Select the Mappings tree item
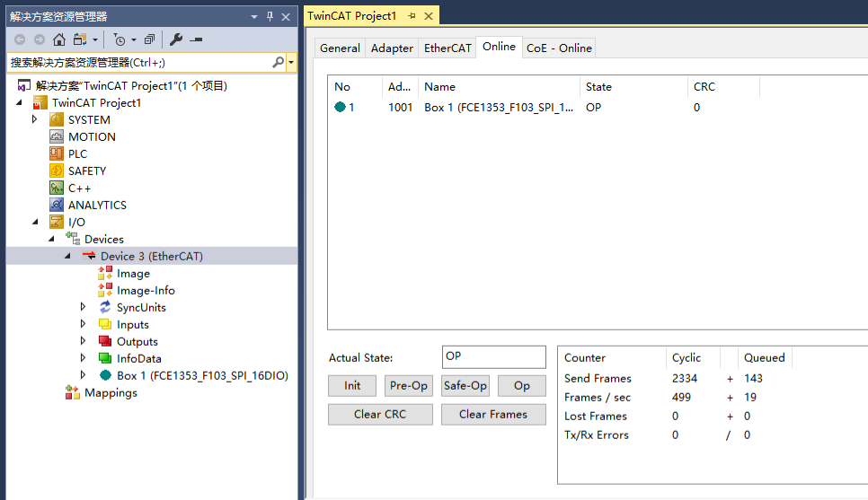 coord(111,392)
